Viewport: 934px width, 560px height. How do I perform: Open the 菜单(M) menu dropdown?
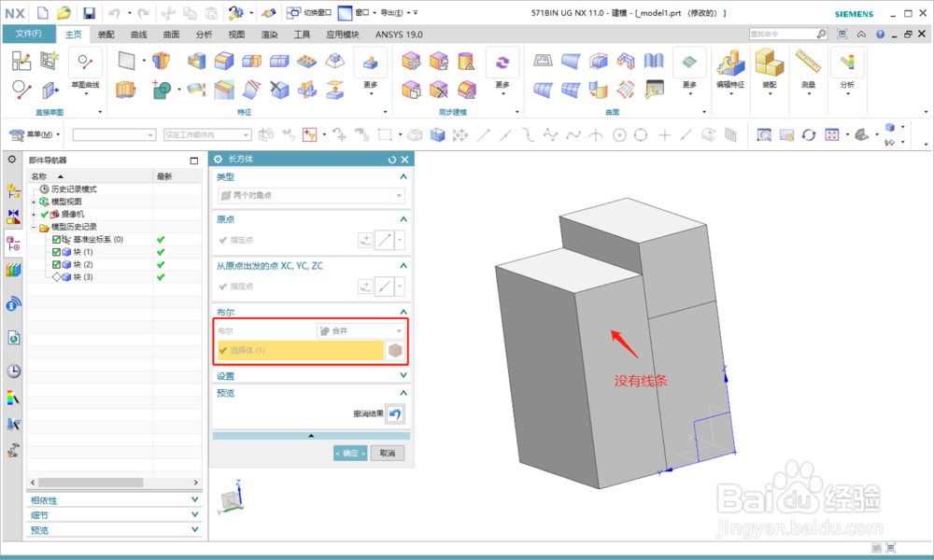[x=35, y=134]
